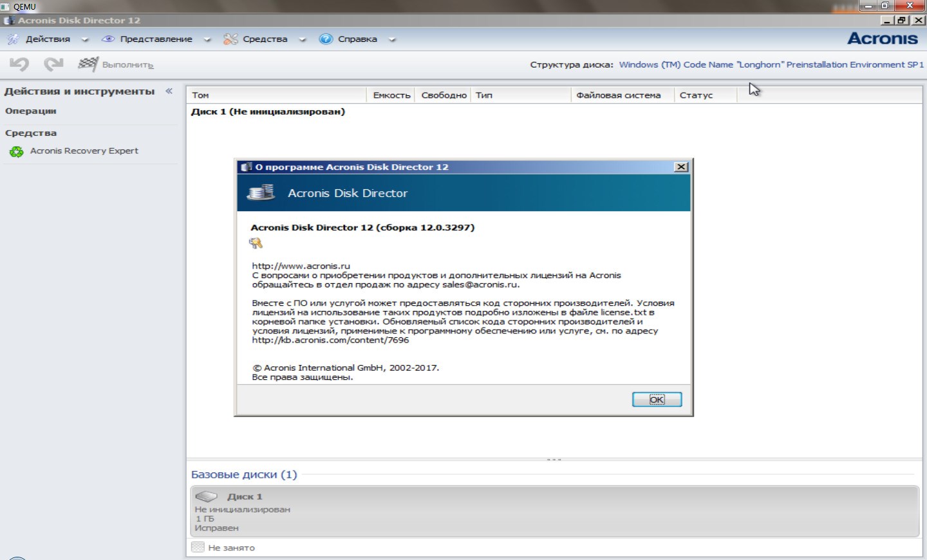
Task: Click the Представление eye icon
Action: point(108,39)
